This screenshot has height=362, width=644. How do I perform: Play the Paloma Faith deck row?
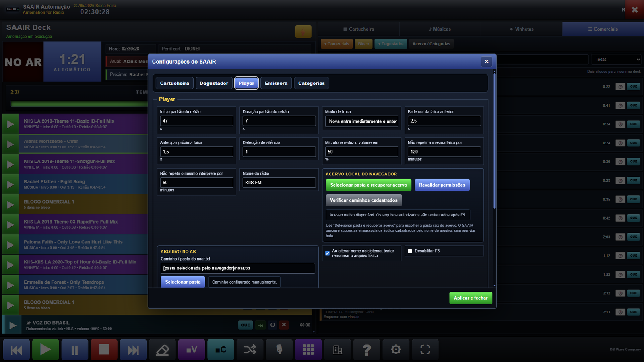[11, 245]
